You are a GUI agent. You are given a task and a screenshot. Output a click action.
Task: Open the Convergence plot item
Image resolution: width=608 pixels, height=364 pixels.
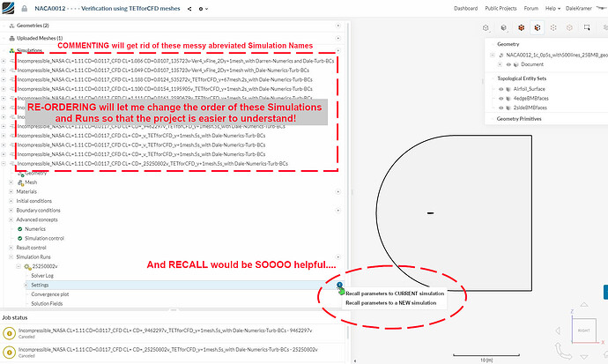50,294
